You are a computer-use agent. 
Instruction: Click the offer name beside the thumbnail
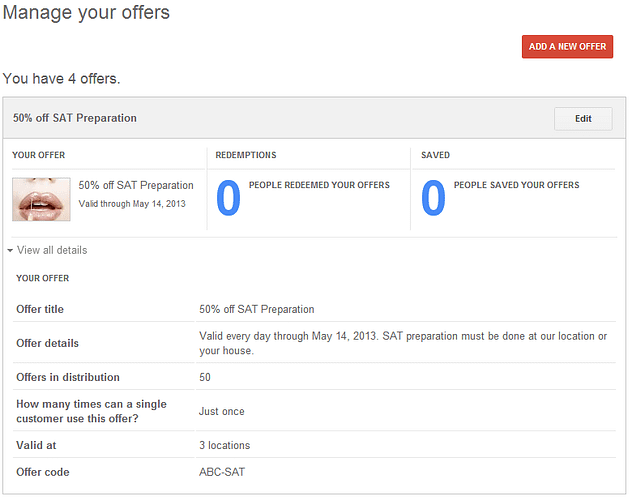tap(136, 185)
